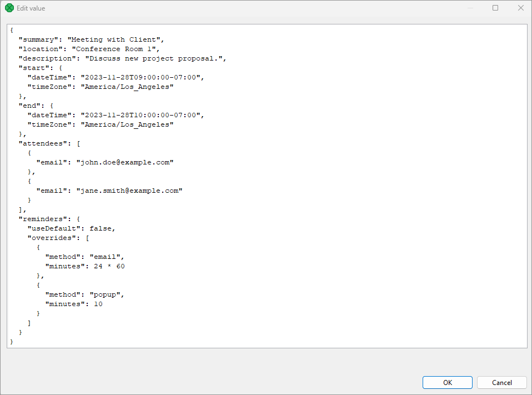Click on the "Conference Room 1" value

(116, 49)
